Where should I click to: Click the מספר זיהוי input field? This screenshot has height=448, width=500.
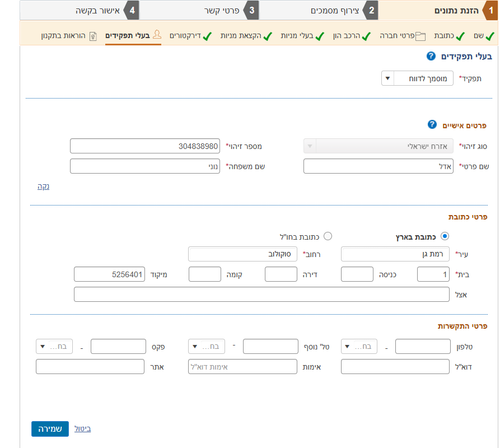(145, 146)
